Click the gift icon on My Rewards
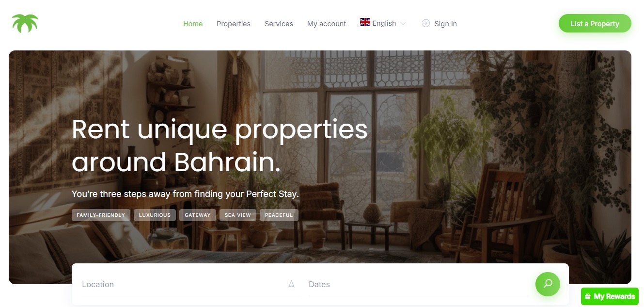 (x=587, y=296)
